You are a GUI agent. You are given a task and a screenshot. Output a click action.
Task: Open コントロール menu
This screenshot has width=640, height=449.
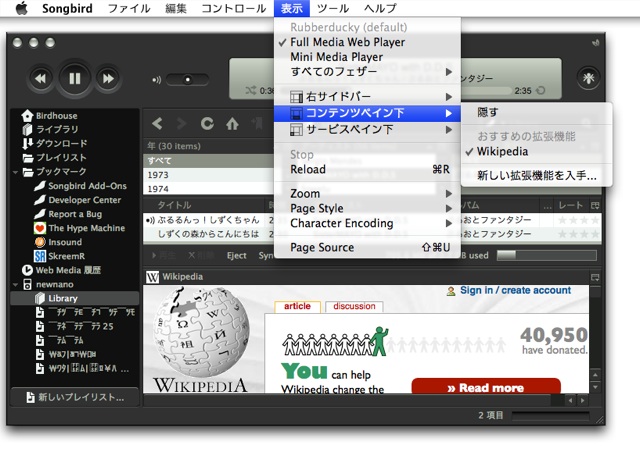[x=234, y=8]
